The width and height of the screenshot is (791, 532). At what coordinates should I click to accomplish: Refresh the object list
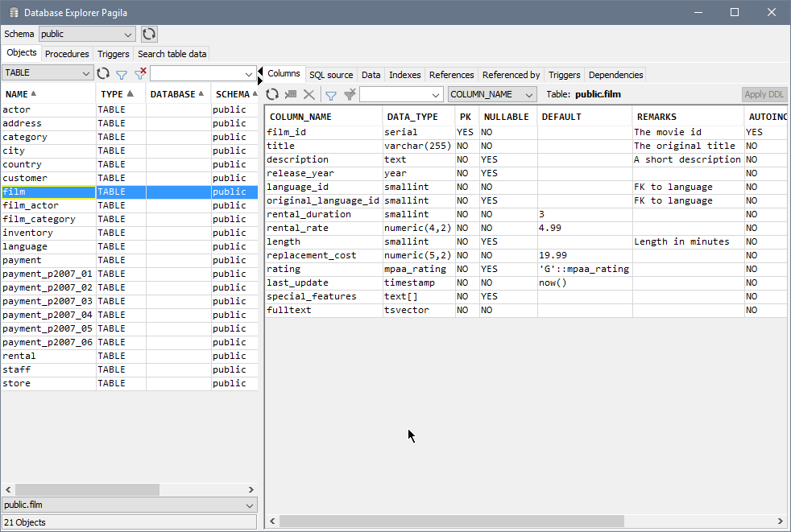point(103,73)
